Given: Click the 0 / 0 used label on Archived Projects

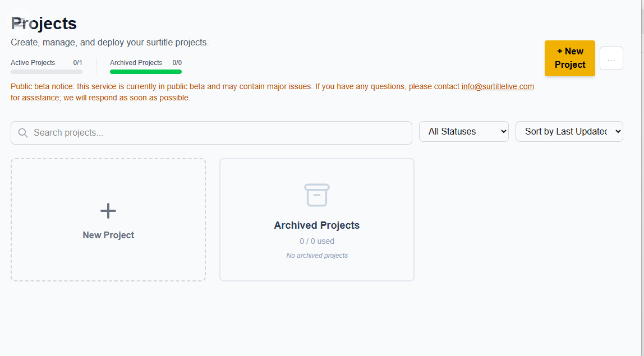Looking at the screenshot, I should [316, 241].
